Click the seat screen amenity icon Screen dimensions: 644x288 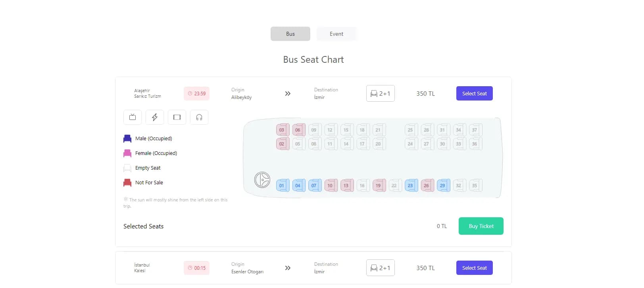point(177,117)
